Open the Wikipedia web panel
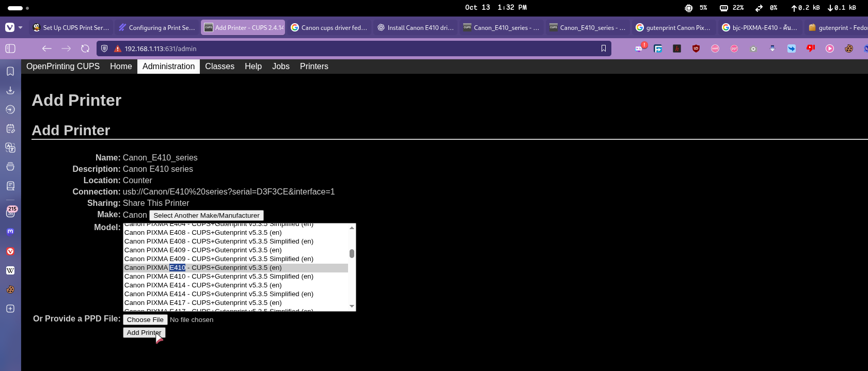 pos(10,270)
